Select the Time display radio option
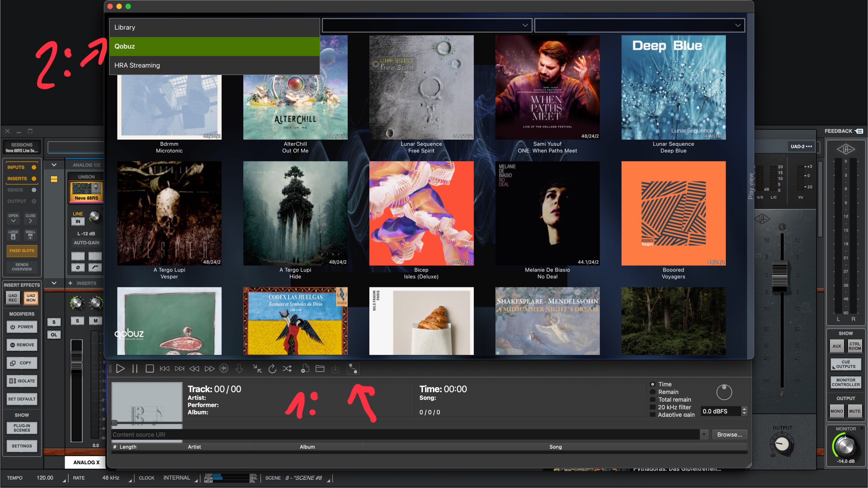This screenshot has height=488, width=868. pyautogui.click(x=652, y=384)
